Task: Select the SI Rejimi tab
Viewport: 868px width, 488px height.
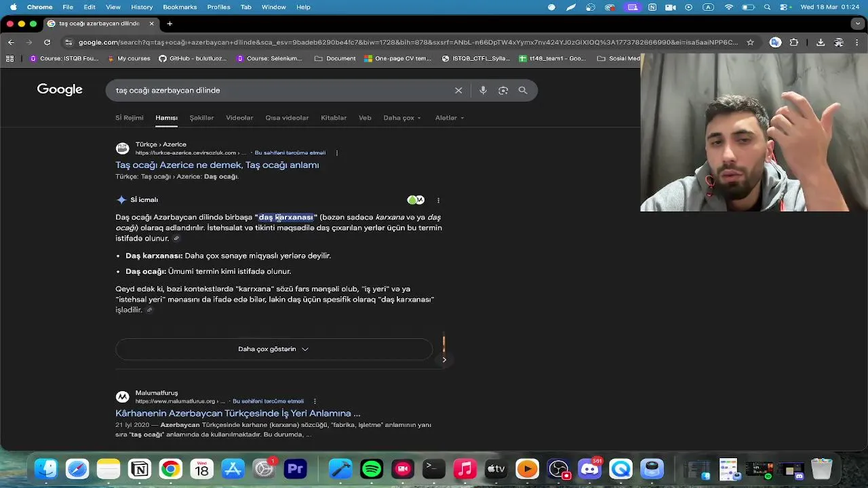Action: tap(130, 118)
